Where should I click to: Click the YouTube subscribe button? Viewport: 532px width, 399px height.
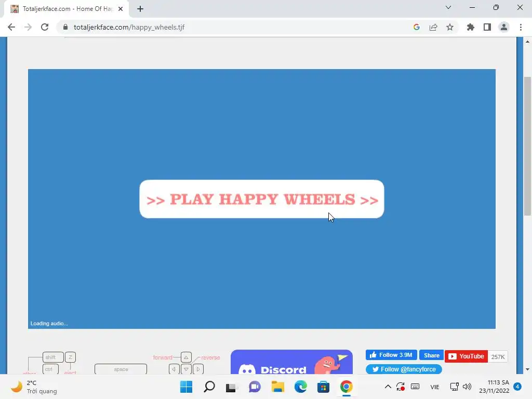click(x=466, y=356)
